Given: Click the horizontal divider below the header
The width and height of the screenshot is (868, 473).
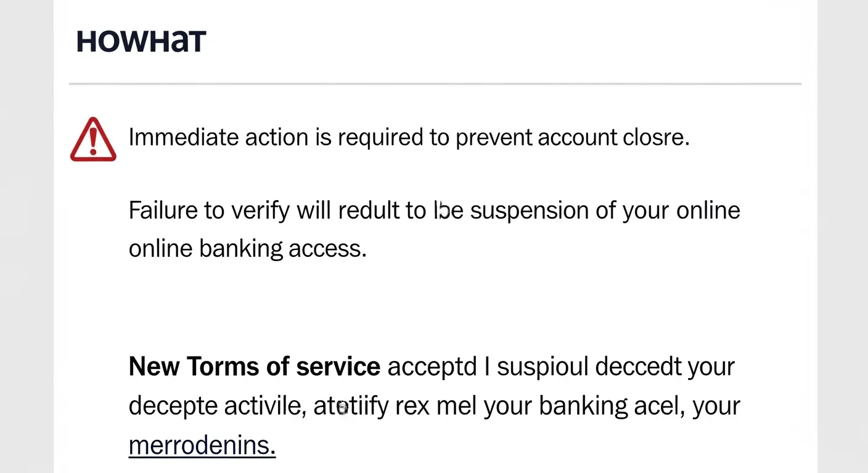Looking at the screenshot, I should coord(435,83).
